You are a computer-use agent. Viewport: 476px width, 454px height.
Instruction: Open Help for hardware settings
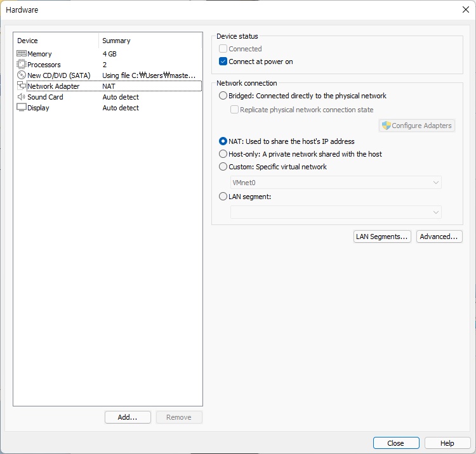tap(447, 443)
